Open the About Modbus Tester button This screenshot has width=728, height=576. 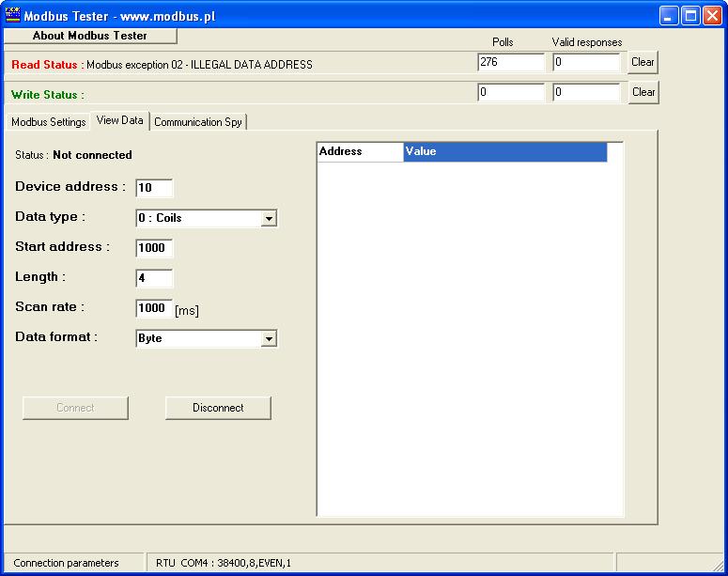tap(90, 36)
